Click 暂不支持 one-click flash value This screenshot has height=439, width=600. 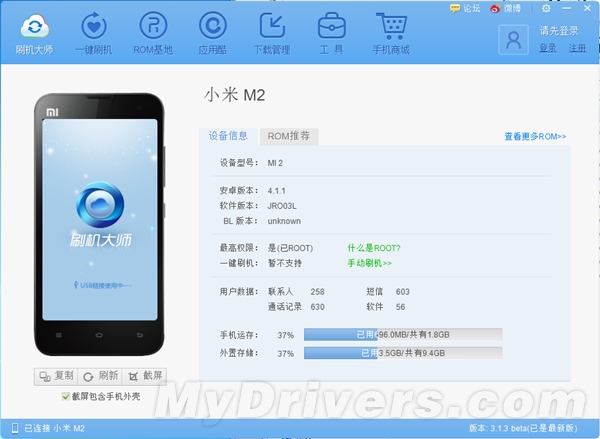tap(285, 263)
